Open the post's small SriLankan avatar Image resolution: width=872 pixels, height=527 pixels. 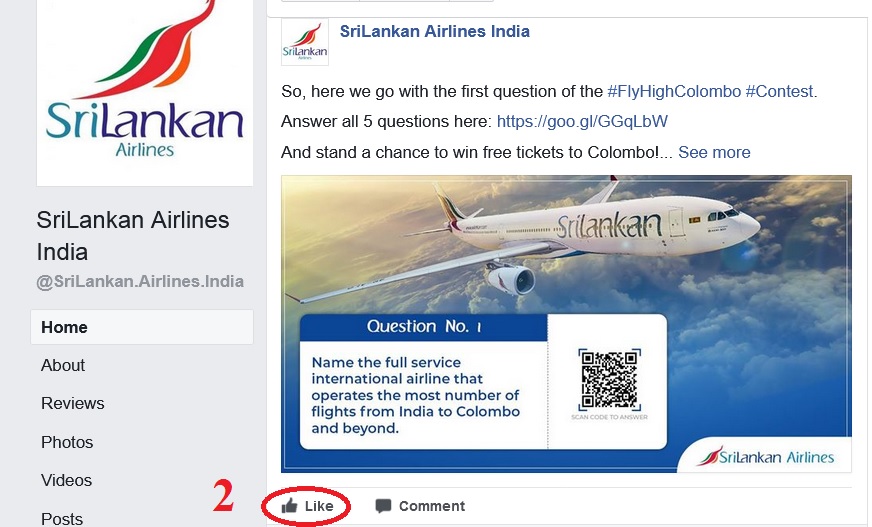[x=305, y=42]
